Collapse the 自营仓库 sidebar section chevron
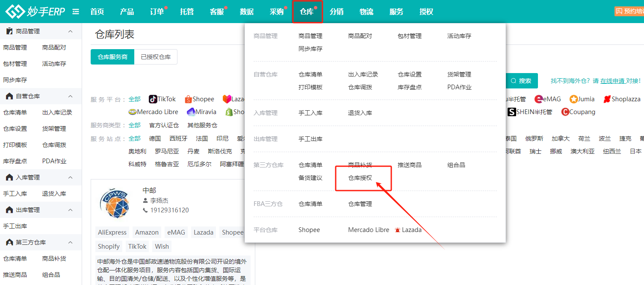 click(x=71, y=96)
